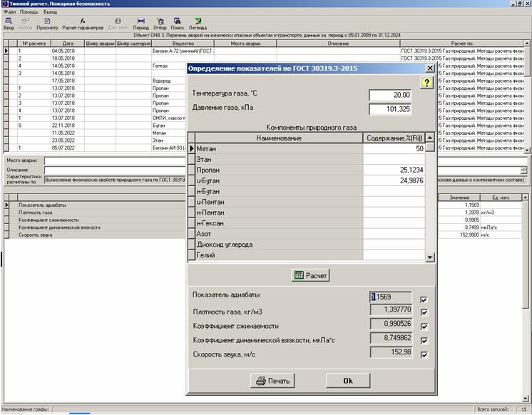
Task: Select the Этан content cell
Action: [394, 160]
